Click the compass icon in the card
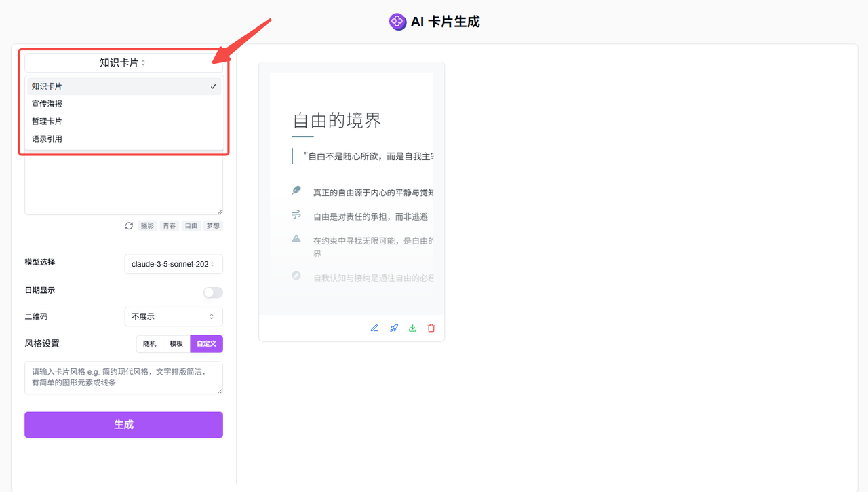868x492 pixels. [296, 276]
